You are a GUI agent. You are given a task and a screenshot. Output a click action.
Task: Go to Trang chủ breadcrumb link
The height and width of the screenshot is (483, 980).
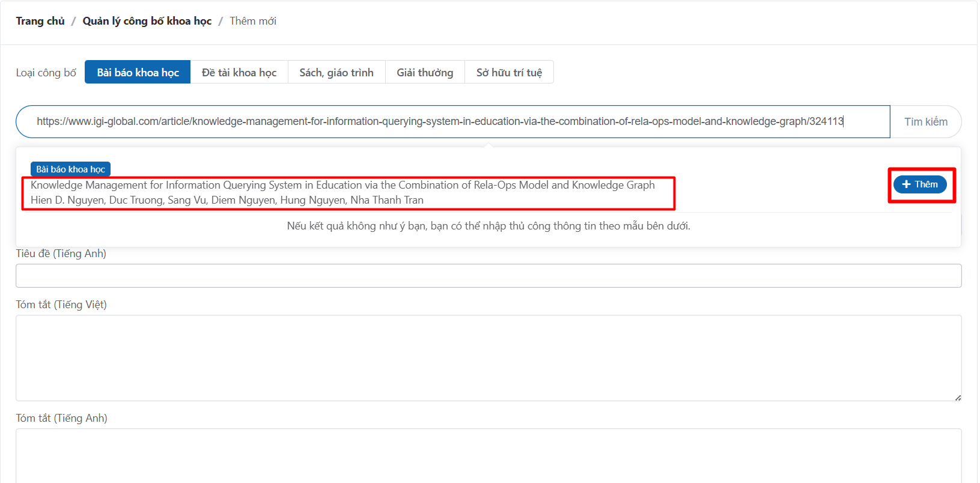40,21
